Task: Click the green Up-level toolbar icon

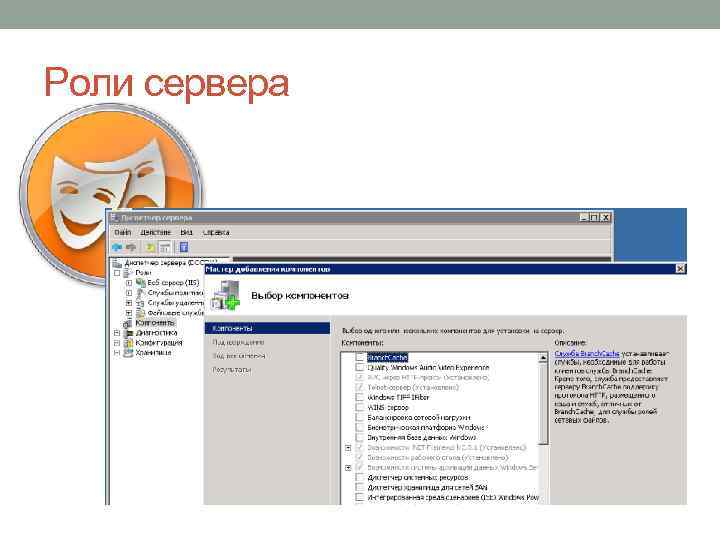Action: 150,248
